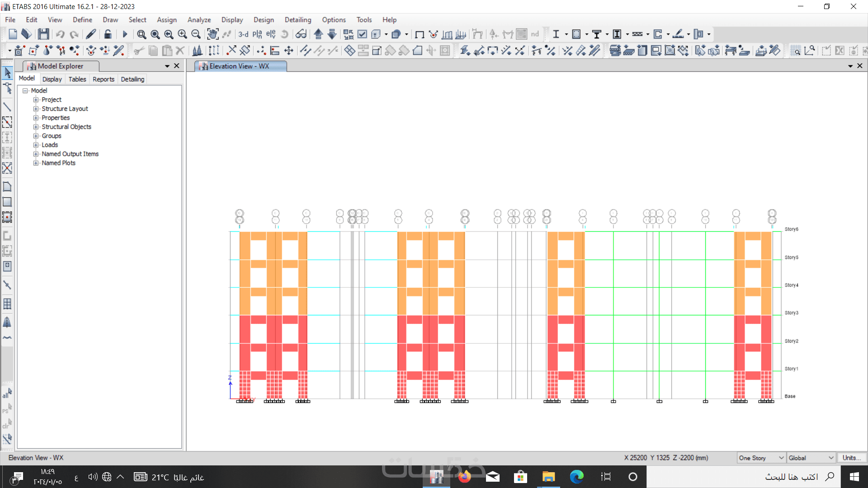868x488 pixels.
Task: Toggle the lock/unlock model icon
Action: point(108,34)
